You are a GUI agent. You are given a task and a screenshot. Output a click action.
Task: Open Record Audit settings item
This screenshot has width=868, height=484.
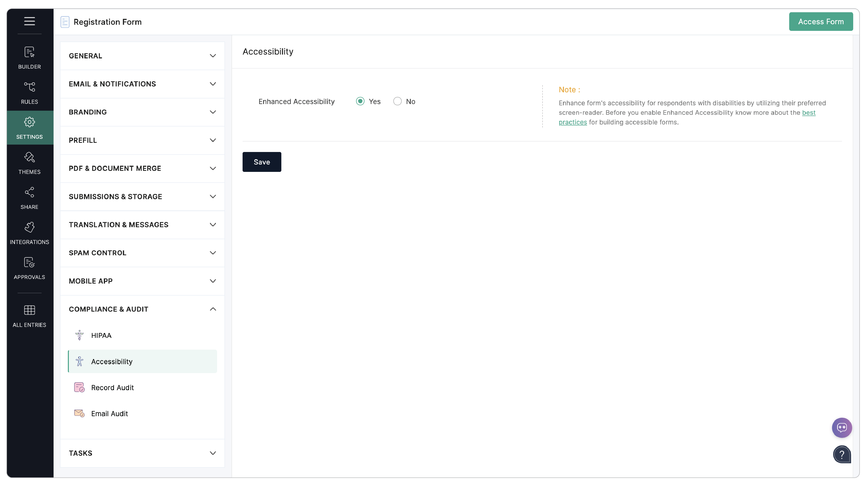click(112, 388)
